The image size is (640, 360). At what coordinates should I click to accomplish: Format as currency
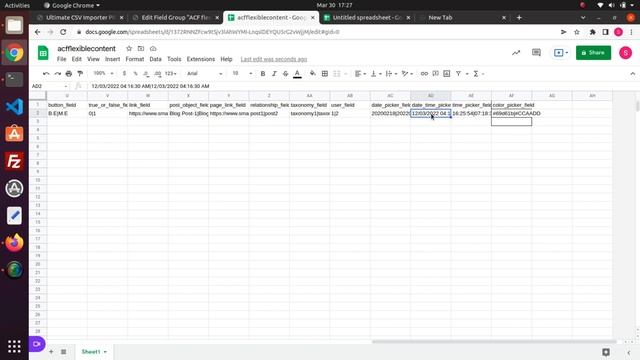(x=124, y=73)
